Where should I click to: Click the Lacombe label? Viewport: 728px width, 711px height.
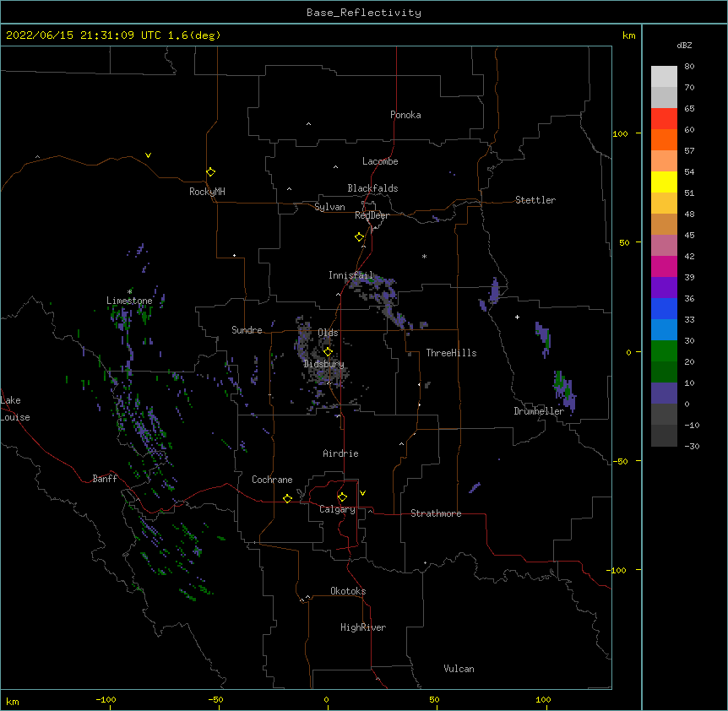380,161
